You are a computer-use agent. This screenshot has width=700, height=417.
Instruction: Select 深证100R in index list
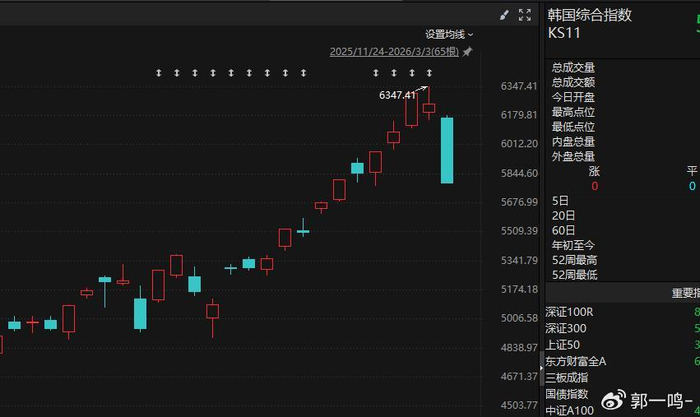[569, 312]
